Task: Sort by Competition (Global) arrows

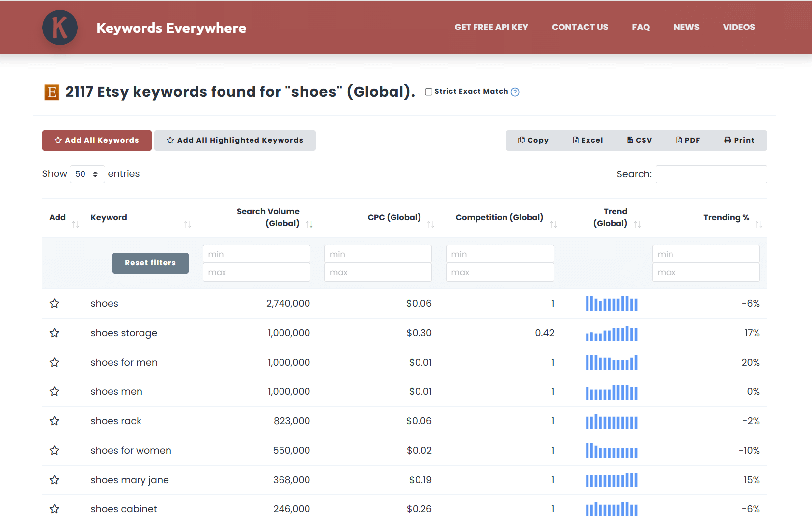Action: (x=553, y=224)
